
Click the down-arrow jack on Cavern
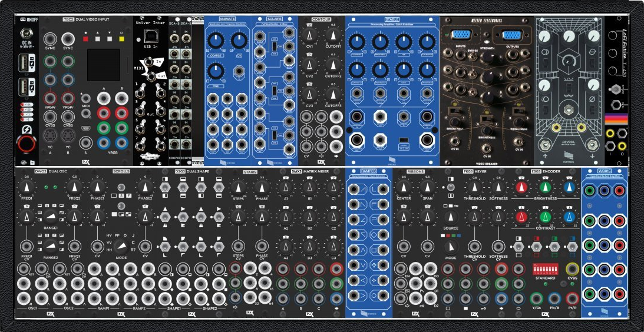[x=592, y=144]
